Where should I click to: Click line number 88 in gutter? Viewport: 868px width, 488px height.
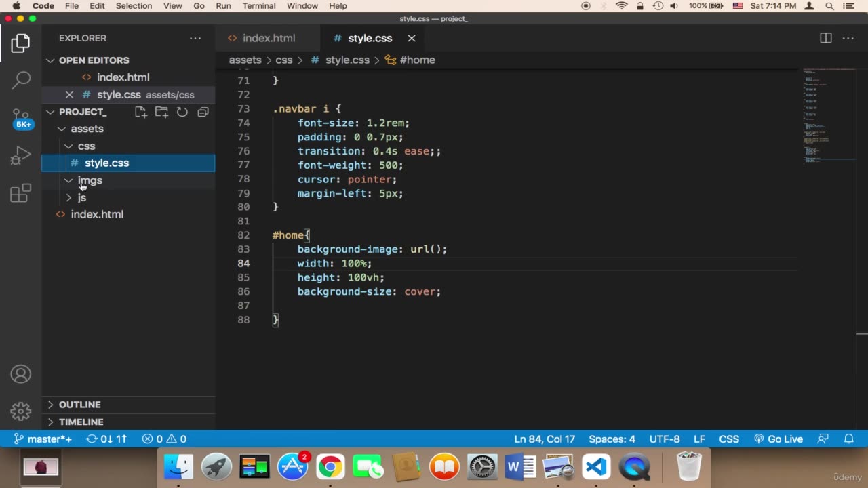point(243,320)
